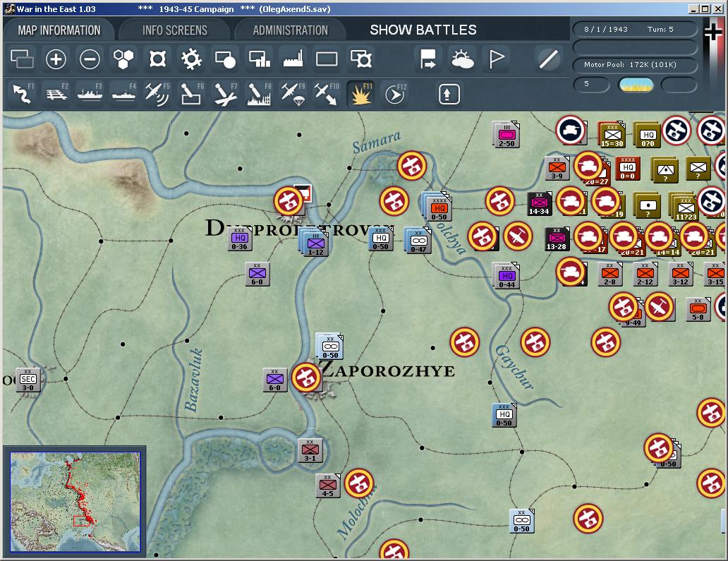Screen dimensions: 728x561
Task: Zoom out the map with minus icon
Action: click(90, 59)
